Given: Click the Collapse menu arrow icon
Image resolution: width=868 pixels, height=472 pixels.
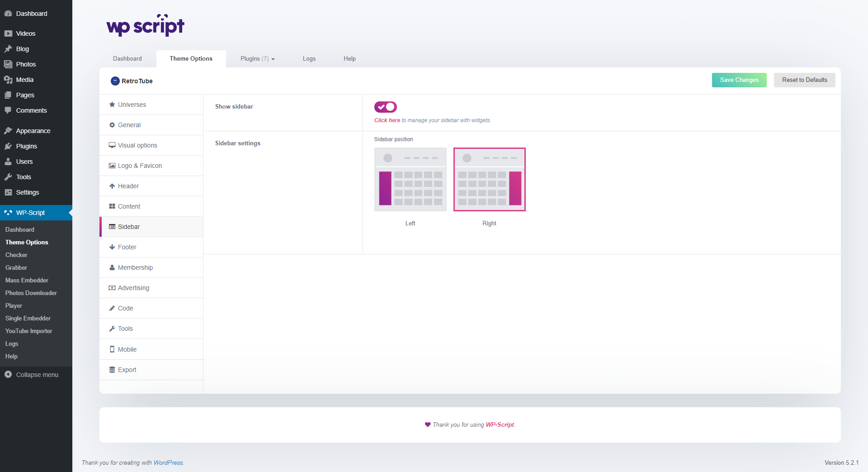Looking at the screenshot, I should [x=8, y=375].
